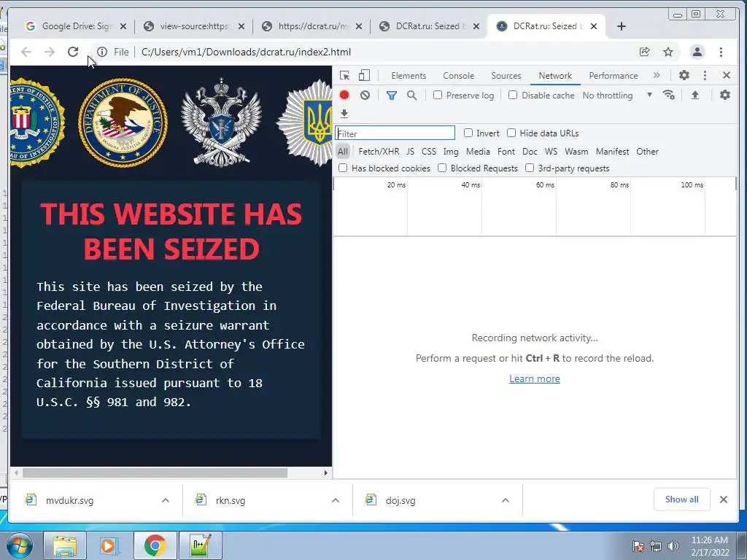
Task: Open network search magnifier icon
Action: (412, 96)
